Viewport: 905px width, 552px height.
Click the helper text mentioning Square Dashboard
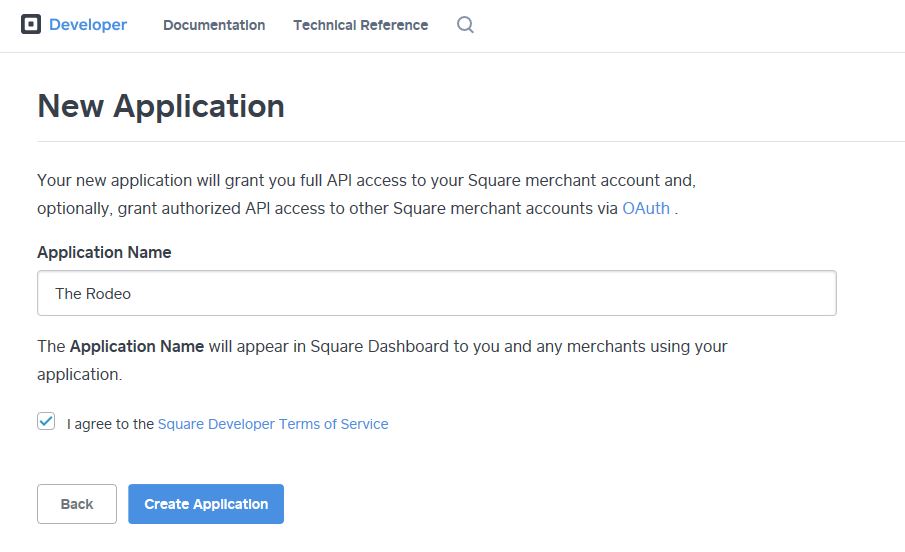click(382, 360)
